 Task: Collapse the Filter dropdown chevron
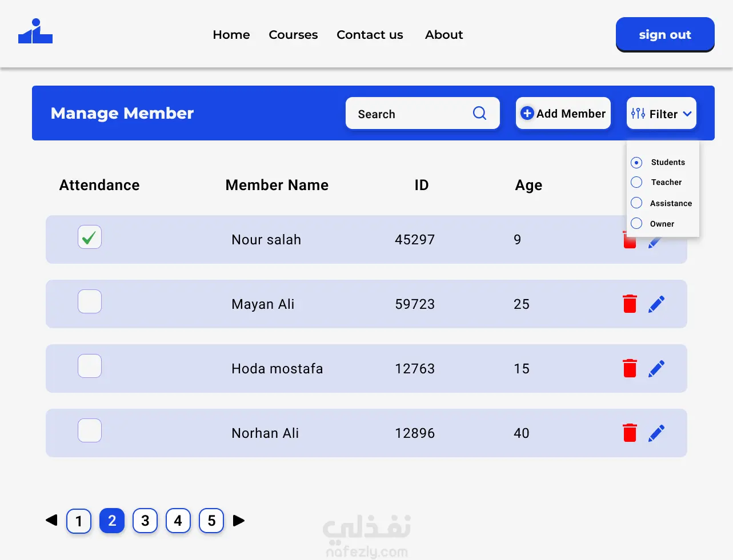687,114
